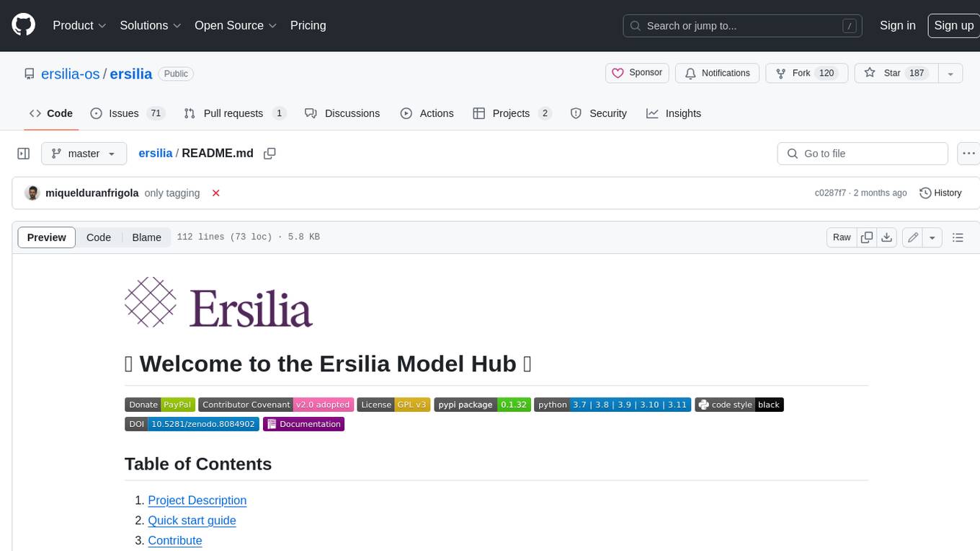Jump to Project Description section
Viewport: 980px width, 551px height.
point(197,501)
